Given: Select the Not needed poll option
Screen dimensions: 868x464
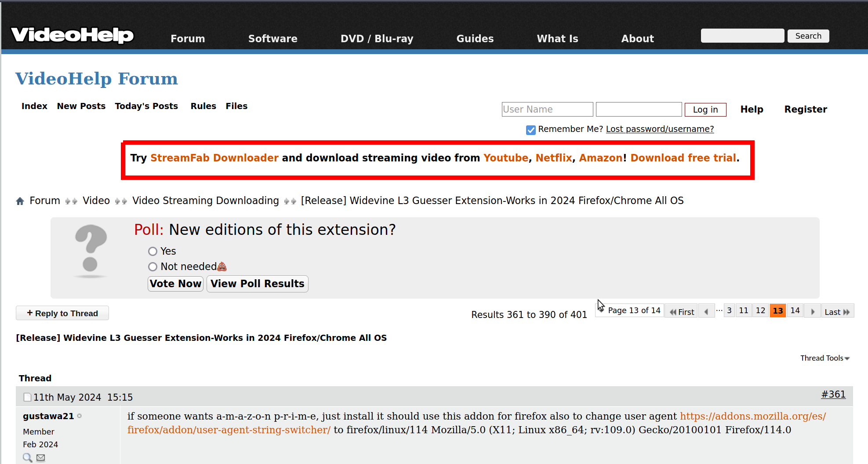Looking at the screenshot, I should (153, 267).
